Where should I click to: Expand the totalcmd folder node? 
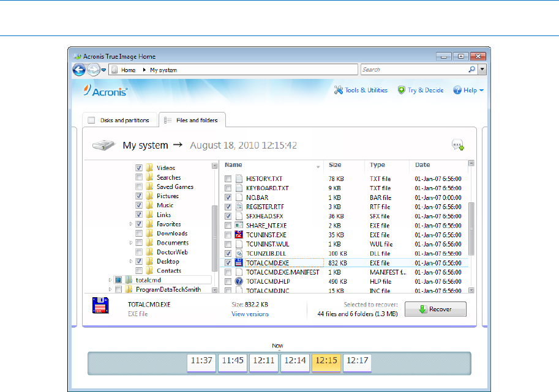pyautogui.click(x=110, y=280)
